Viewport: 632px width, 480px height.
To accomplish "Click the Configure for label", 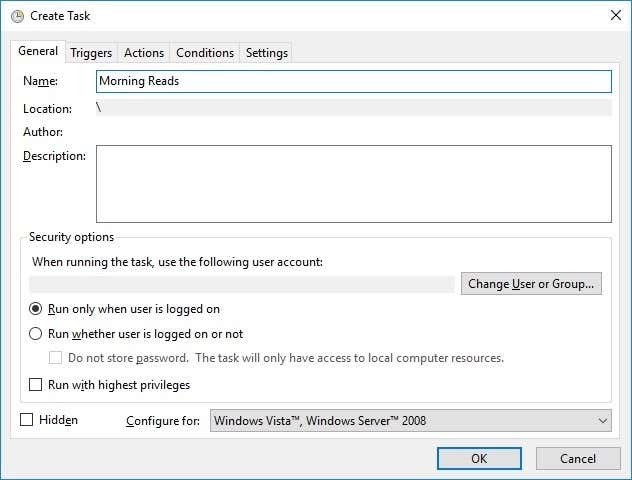I will coord(163,421).
